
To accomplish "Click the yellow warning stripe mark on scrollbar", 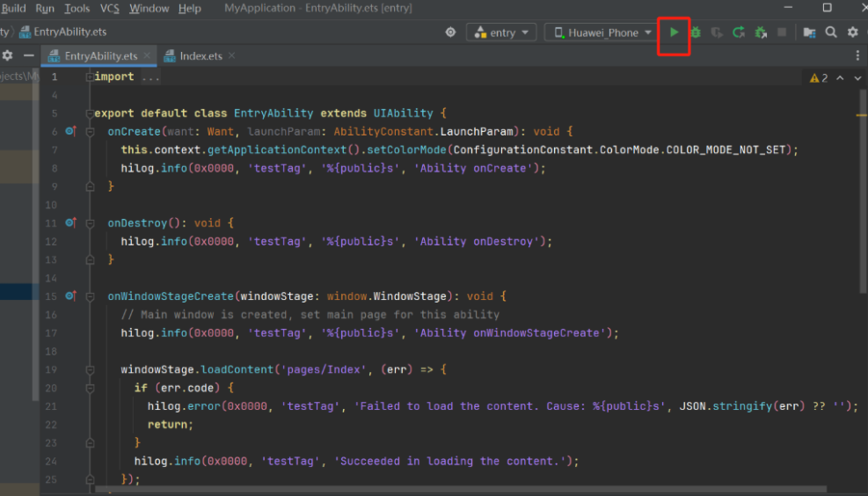I will point(861,115).
